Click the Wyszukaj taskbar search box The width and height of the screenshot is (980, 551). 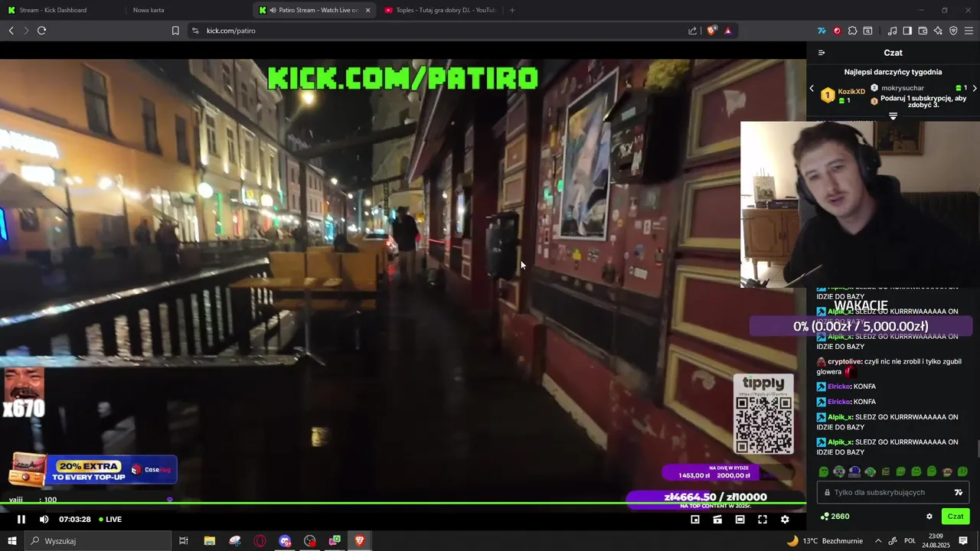coord(98,541)
